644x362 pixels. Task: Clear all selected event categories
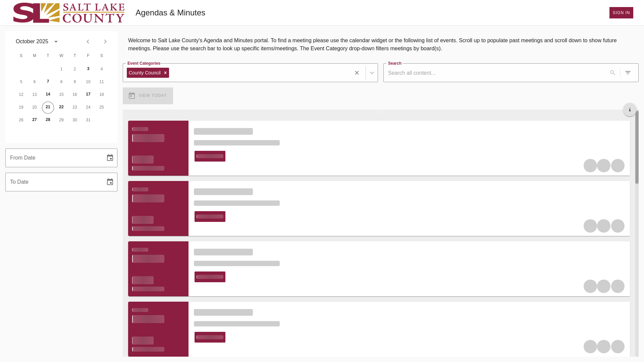coord(357,73)
